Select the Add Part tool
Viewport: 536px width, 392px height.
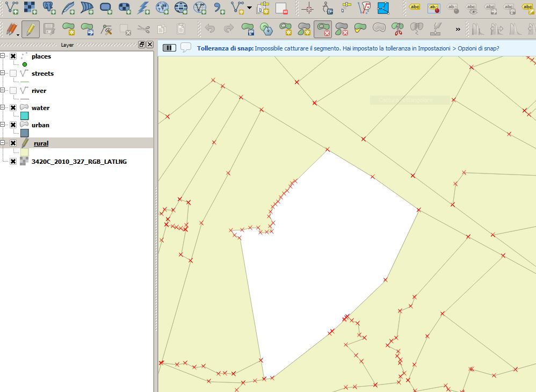point(304,29)
